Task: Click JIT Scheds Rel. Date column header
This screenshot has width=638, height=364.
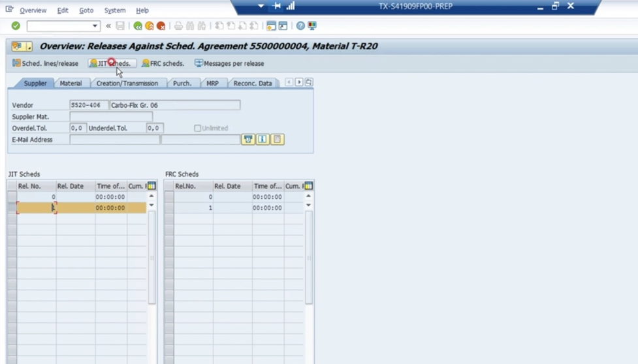Action: point(76,186)
